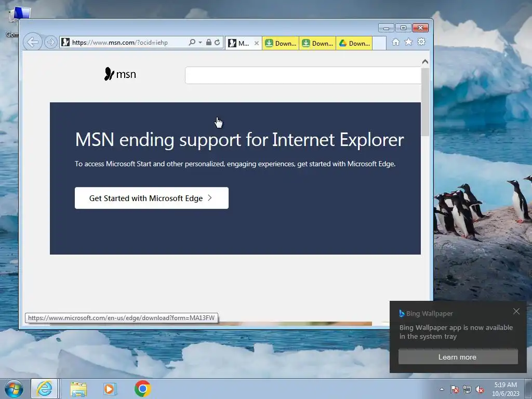Show hidden system tray icons
This screenshot has width=532, height=399.
[x=442, y=389]
